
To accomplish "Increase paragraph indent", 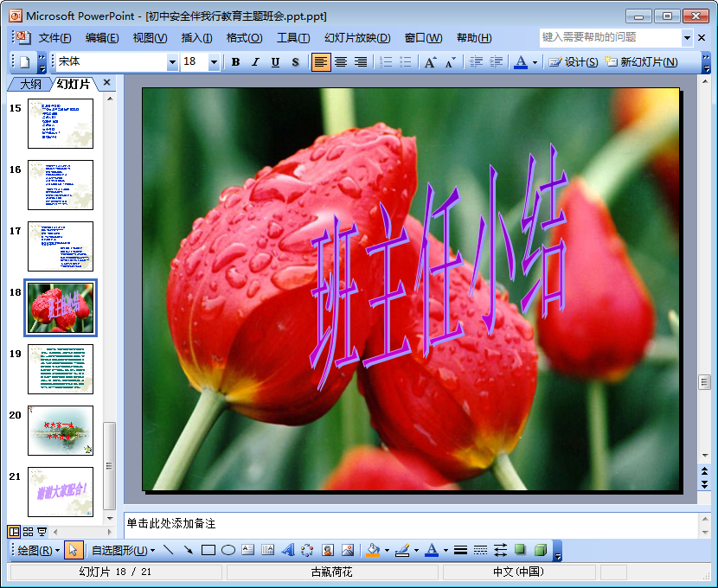I will (x=496, y=61).
